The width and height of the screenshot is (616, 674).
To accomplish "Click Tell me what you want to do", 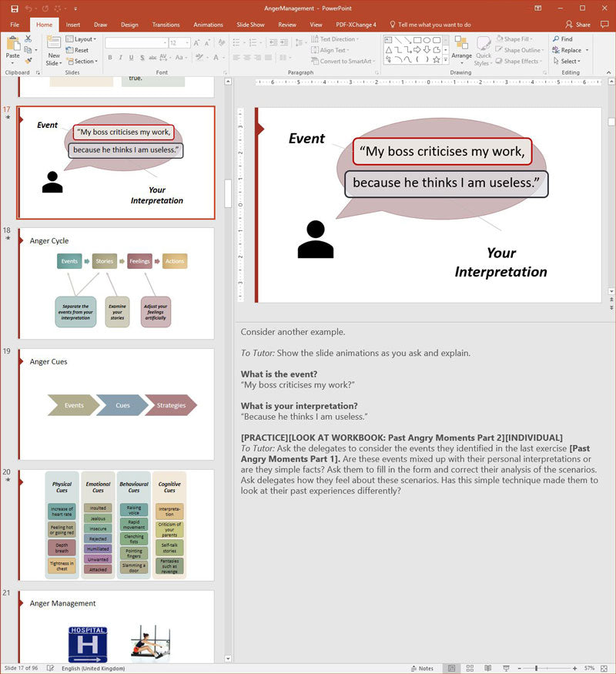I will pos(430,25).
